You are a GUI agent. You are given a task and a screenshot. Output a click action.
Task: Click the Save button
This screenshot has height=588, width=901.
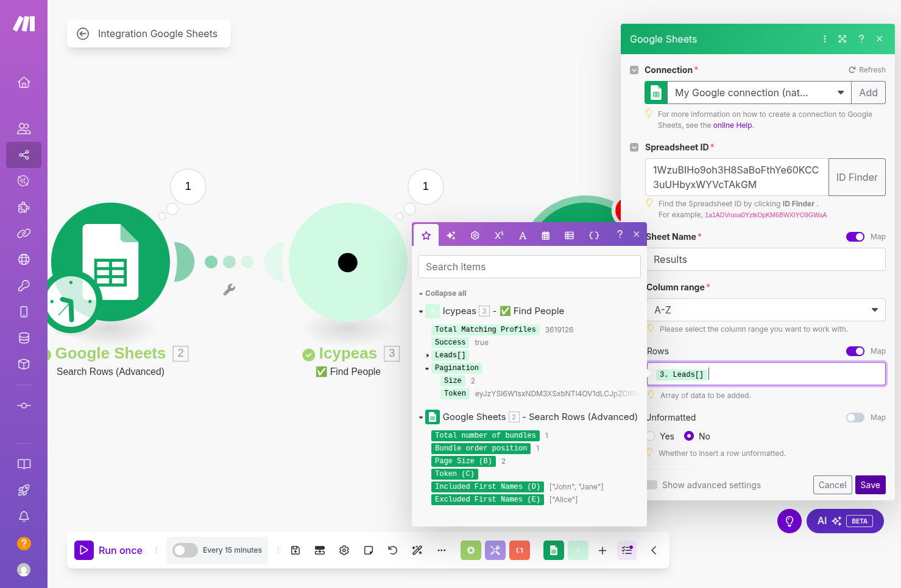click(870, 485)
